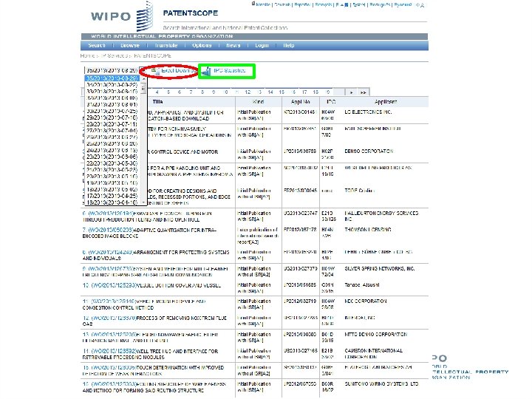Image resolution: width=532 pixels, height=399 pixels.
Task: Open the Options menu
Action: pos(202,46)
